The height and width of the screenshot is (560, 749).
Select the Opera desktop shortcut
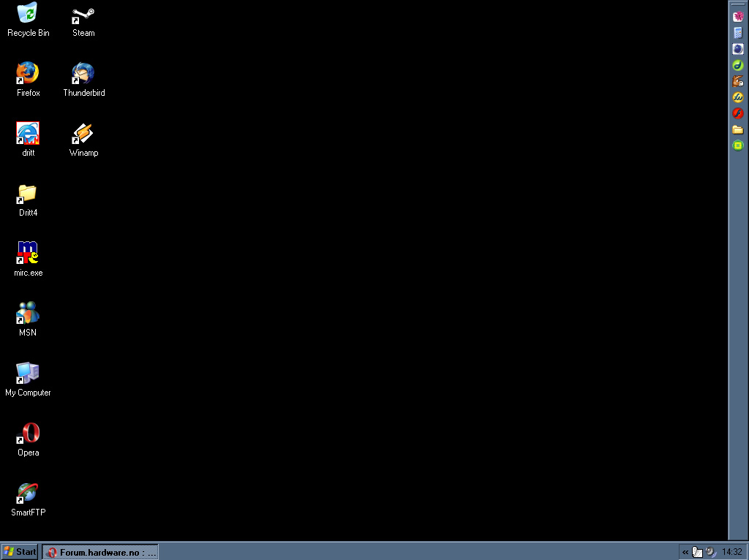click(28, 439)
